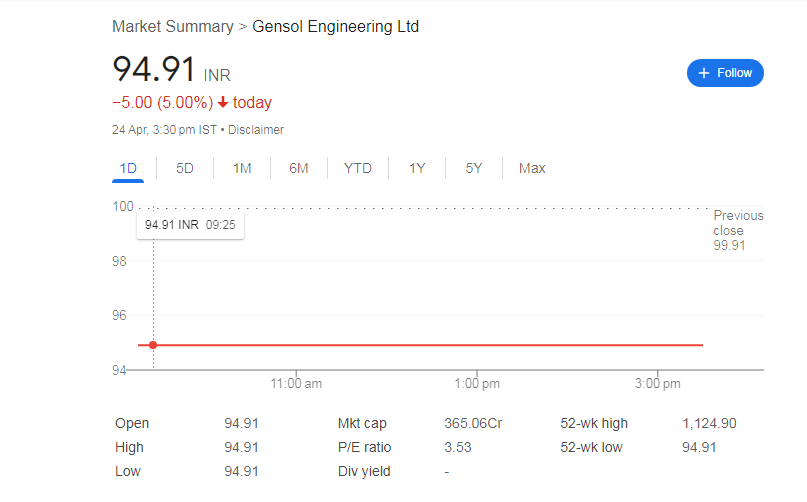Click the 3:00 pm axis label
This screenshot has height=502, width=807.
(x=658, y=384)
